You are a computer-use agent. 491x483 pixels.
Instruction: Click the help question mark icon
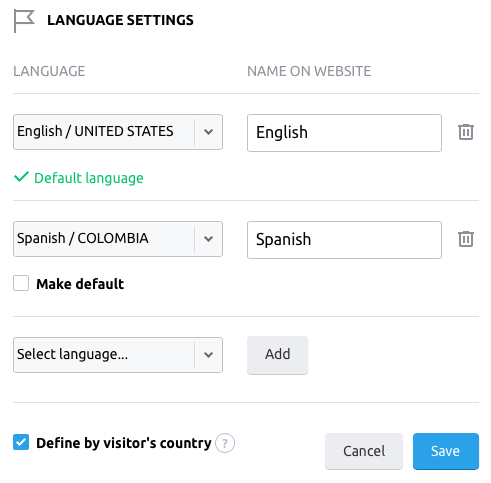click(x=225, y=443)
